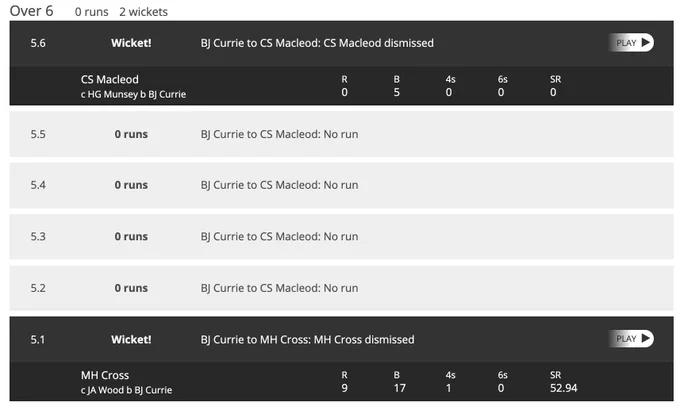This screenshot has height=410, width=680.
Task: Click the 'Wicket!' label on ball 5.6
Action: pyautogui.click(x=131, y=43)
